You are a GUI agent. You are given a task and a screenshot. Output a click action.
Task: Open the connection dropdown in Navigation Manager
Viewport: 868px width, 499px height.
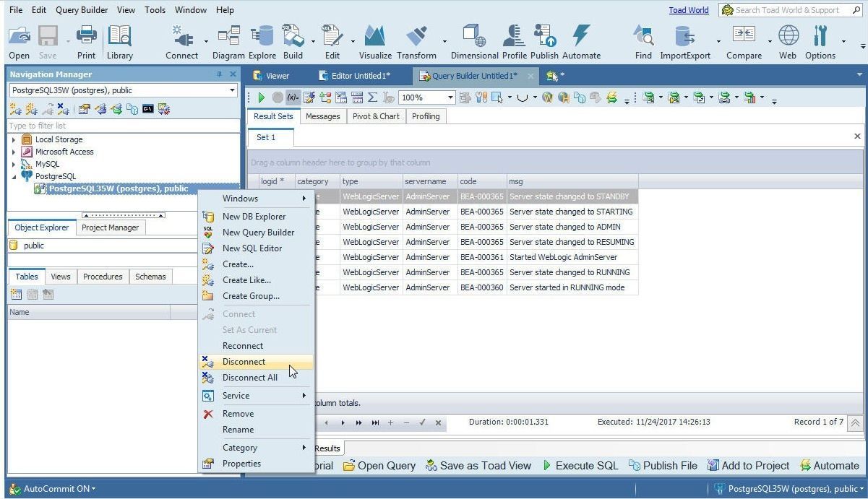tap(232, 90)
